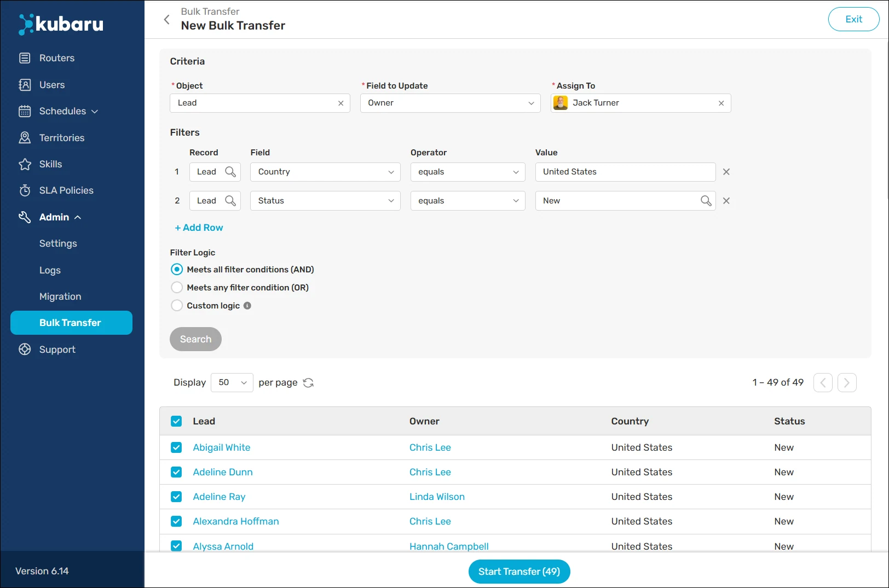
Task: Clear the Lead object selection
Action: pos(340,103)
